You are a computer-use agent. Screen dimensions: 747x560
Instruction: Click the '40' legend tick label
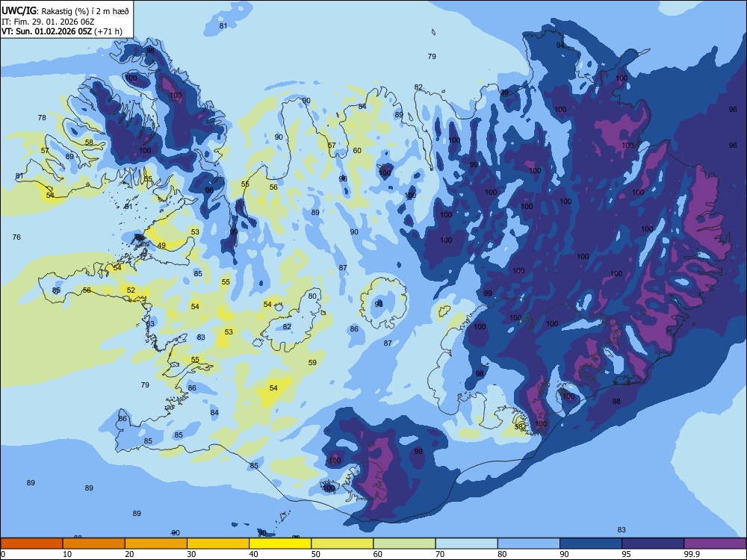coord(253,554)
